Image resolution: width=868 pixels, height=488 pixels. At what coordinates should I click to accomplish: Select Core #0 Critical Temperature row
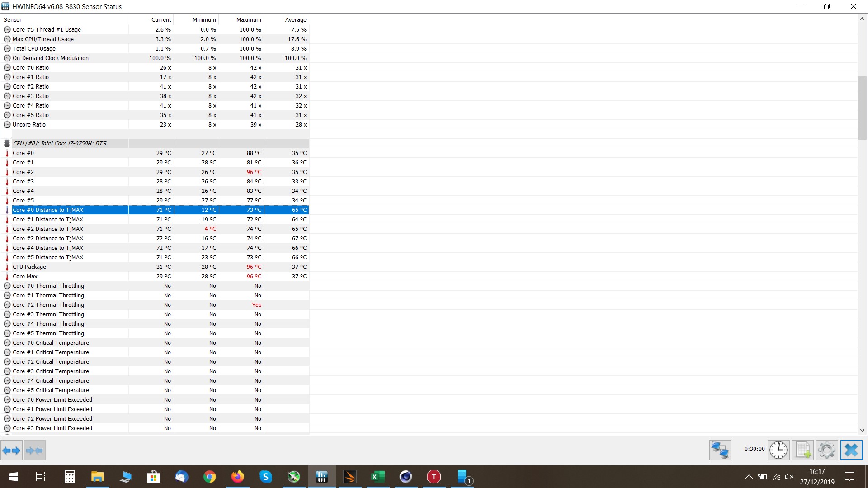(156, 343)
